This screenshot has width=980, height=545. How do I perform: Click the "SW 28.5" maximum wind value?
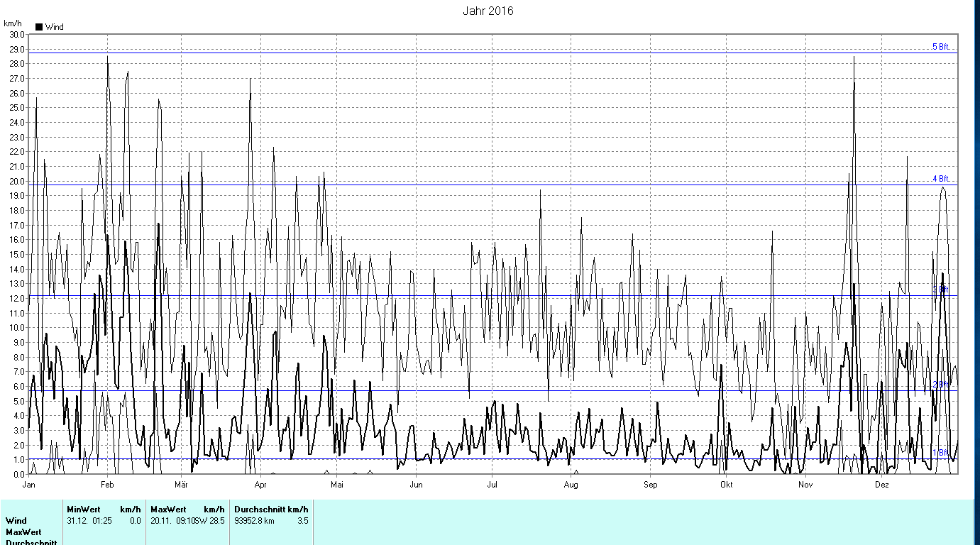pos(209,521)
